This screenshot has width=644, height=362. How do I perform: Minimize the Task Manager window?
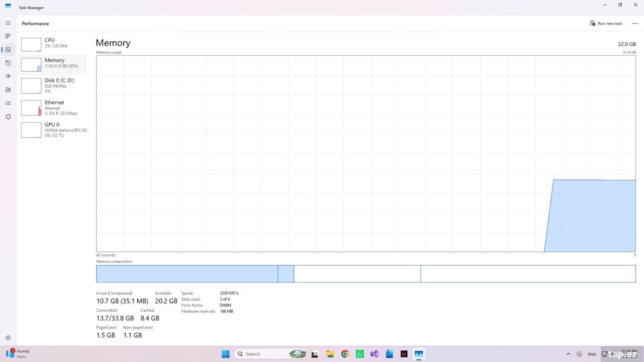(x=605, y=5)
